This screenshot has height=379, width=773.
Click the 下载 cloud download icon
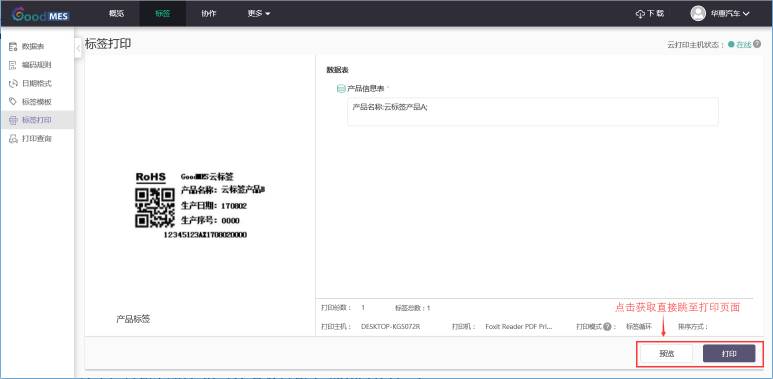pos(640,14)
